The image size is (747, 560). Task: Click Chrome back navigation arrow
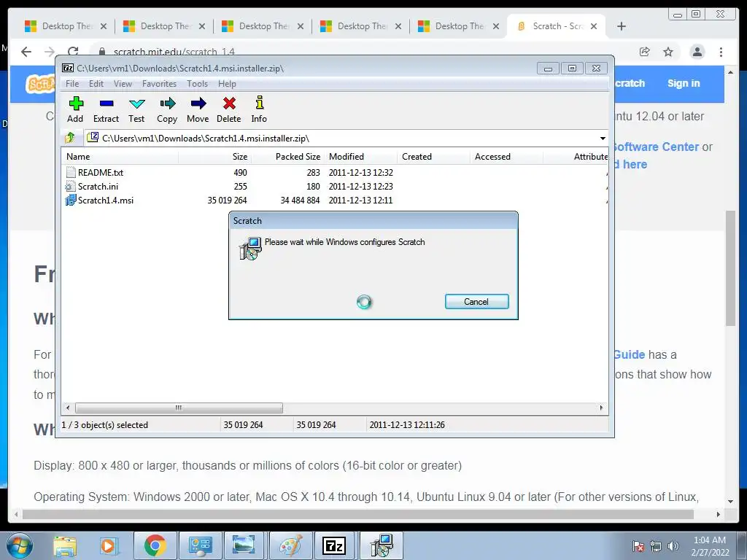pos(26,52)
